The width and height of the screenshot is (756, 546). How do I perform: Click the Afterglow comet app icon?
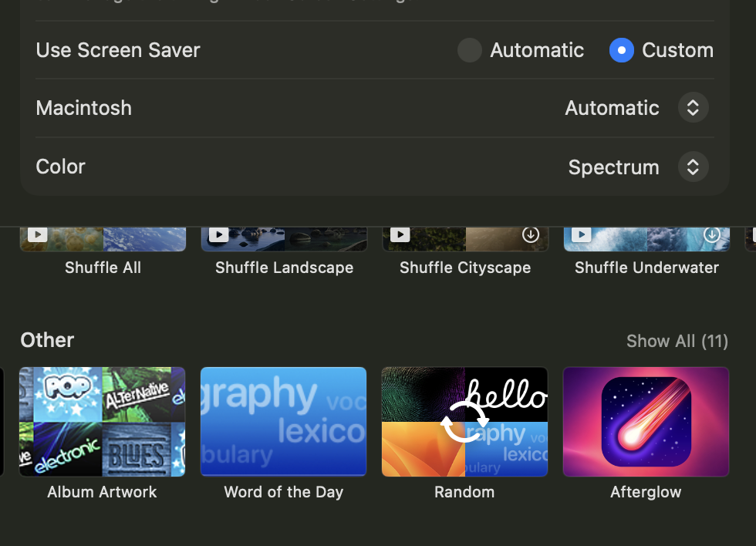pyautogui.click(x=646, y=421)
